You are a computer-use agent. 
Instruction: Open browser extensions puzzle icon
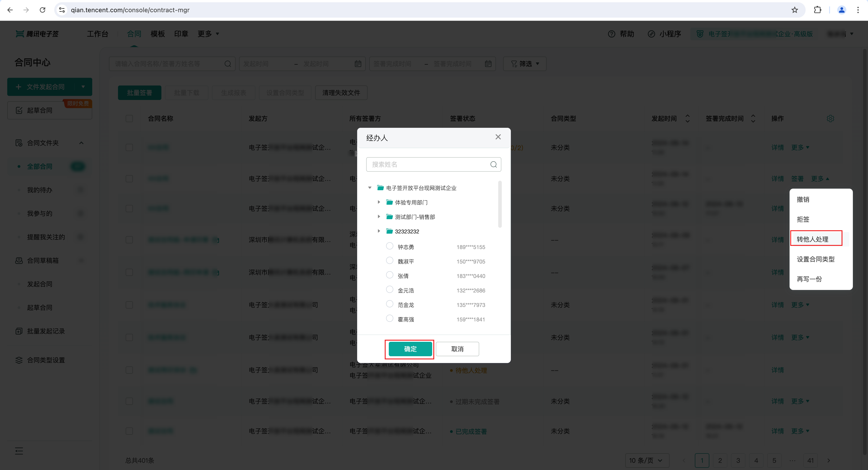coord(817,10)
